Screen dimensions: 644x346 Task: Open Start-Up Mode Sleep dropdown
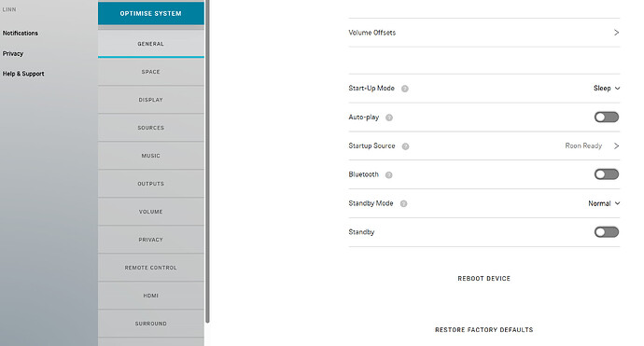point(607,89)
